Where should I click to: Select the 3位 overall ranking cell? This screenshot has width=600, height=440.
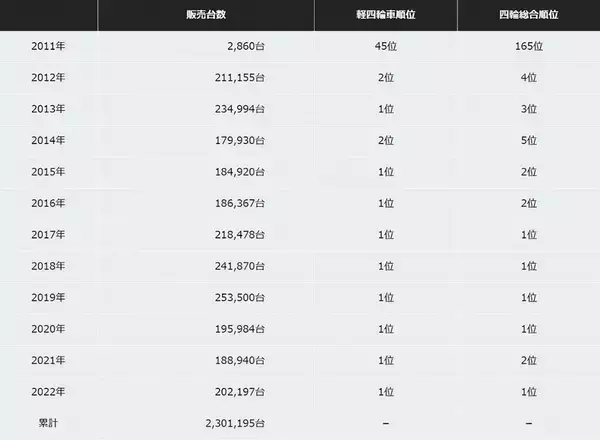(528, 109)
